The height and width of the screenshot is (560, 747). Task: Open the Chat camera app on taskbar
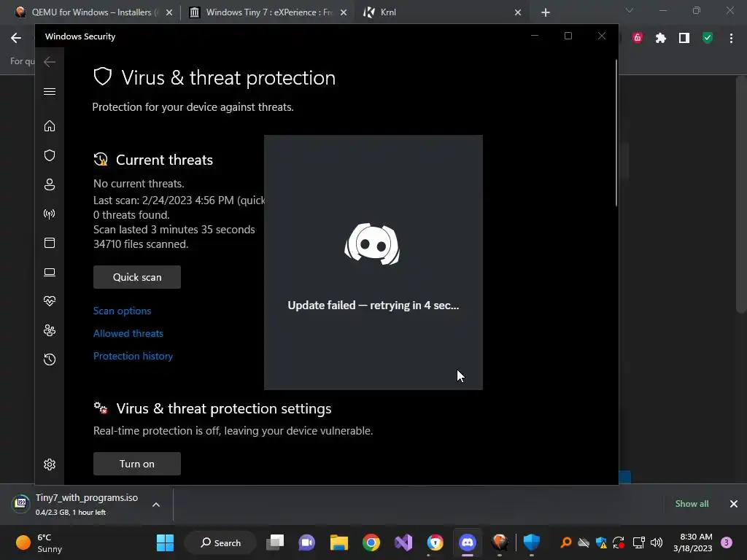click(x=307, y=542)
